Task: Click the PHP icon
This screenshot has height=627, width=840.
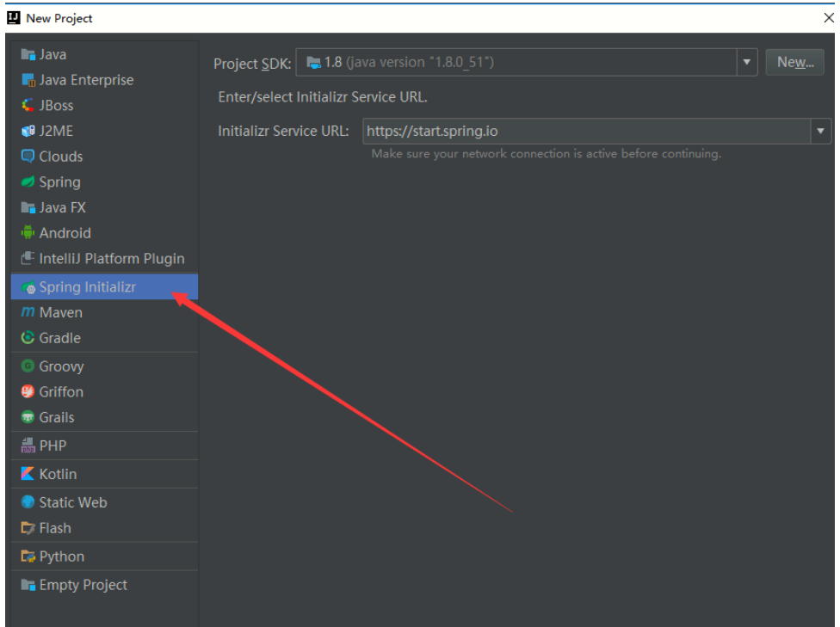Action: click(28, 446)
